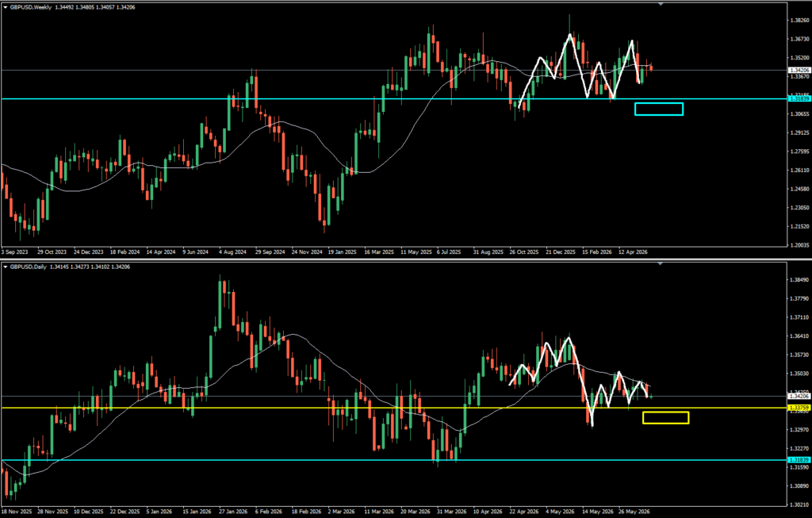812x518 pixels.
Task: Click Weekly price scale value 1.27595
Action: (x=800, y=152)
